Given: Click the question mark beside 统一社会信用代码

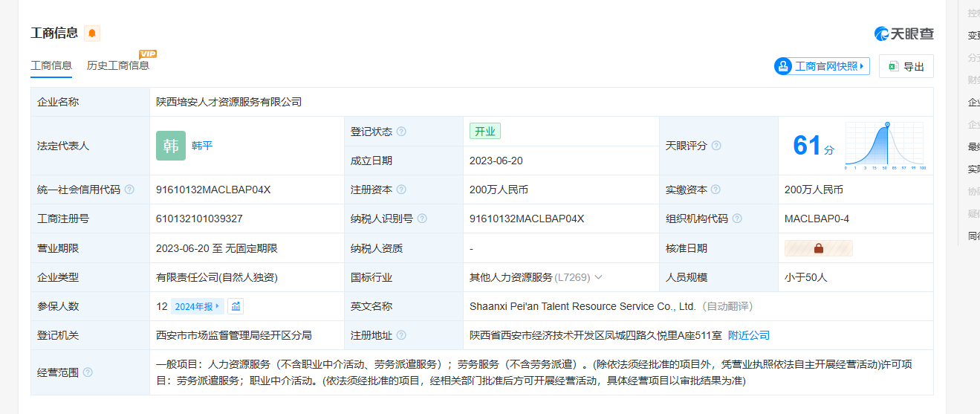Looking at the screenshot, I should (129, 190).
